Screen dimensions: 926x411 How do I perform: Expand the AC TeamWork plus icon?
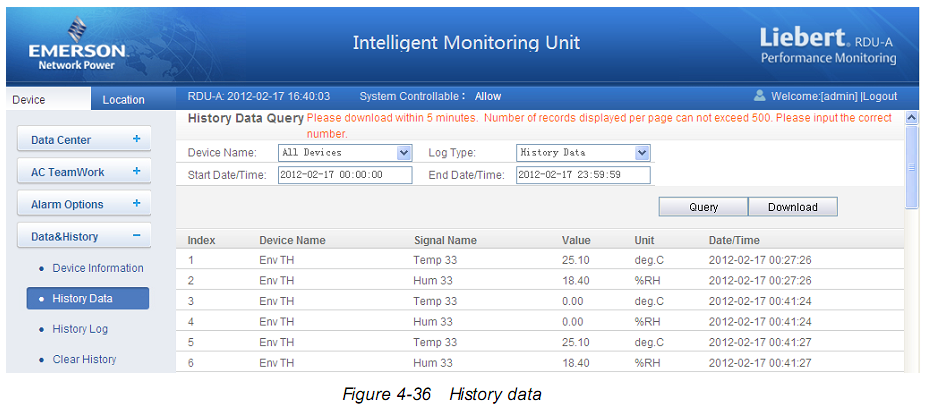(x=136, y=172)
